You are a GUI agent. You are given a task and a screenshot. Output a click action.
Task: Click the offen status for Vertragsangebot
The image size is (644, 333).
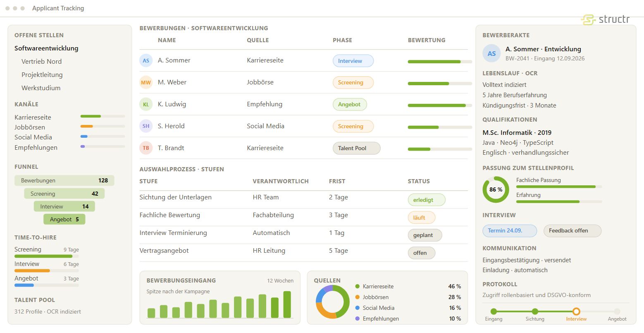[x=422, y=253]
